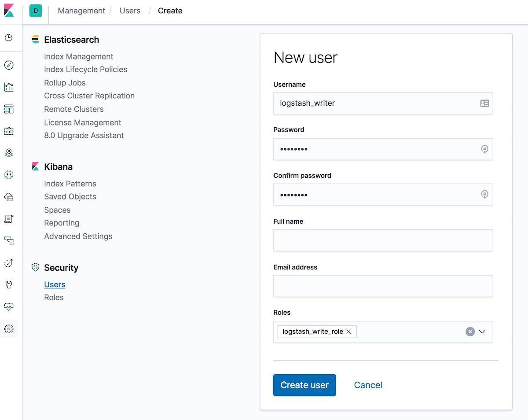Open Security Users link
528x420 pixels.
tap(55, 284)
